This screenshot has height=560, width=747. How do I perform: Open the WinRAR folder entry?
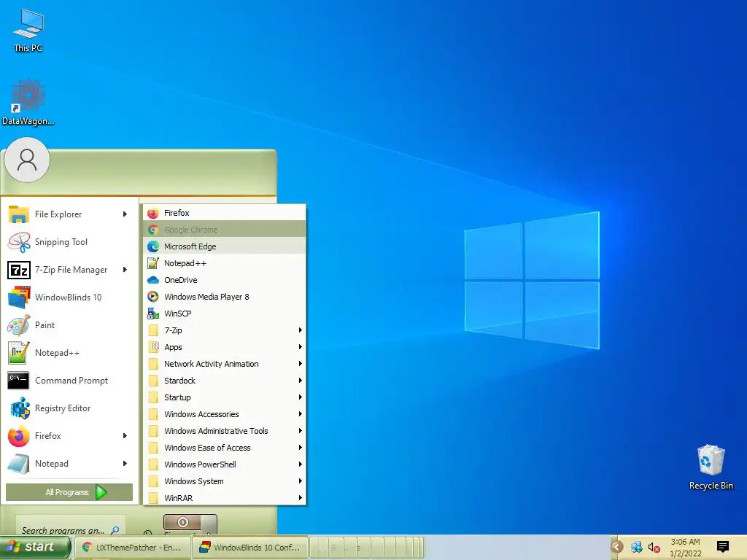225,497
